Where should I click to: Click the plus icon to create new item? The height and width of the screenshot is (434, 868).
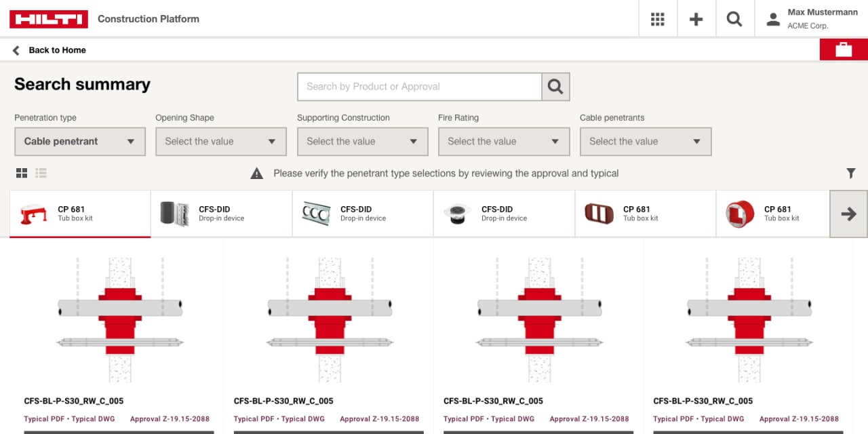tap(696, 18)
